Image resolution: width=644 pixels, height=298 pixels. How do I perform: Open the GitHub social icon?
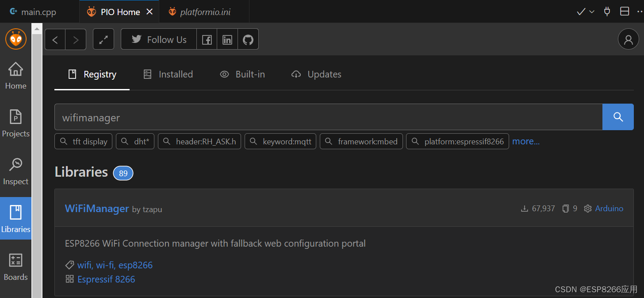(248, 39)
